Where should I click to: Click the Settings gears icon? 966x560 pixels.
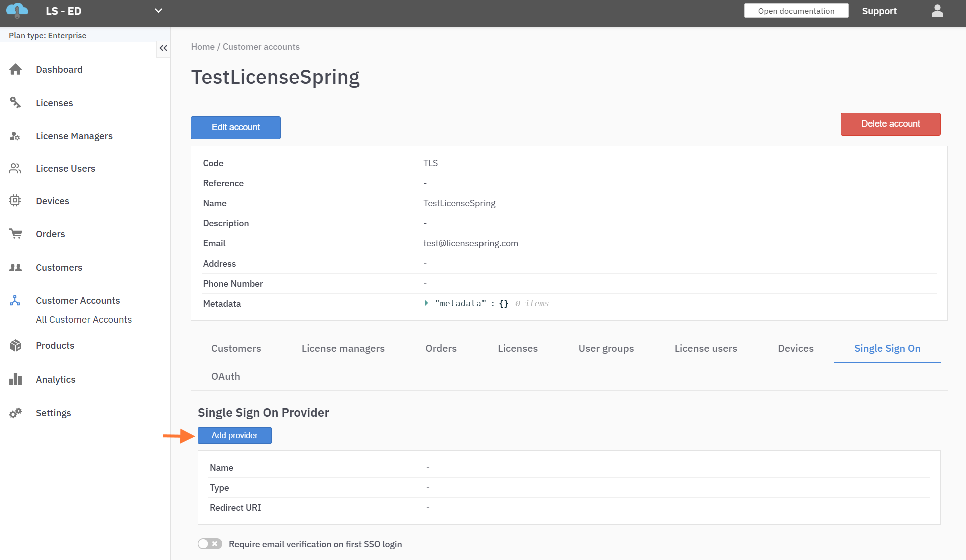coord(16,413)
